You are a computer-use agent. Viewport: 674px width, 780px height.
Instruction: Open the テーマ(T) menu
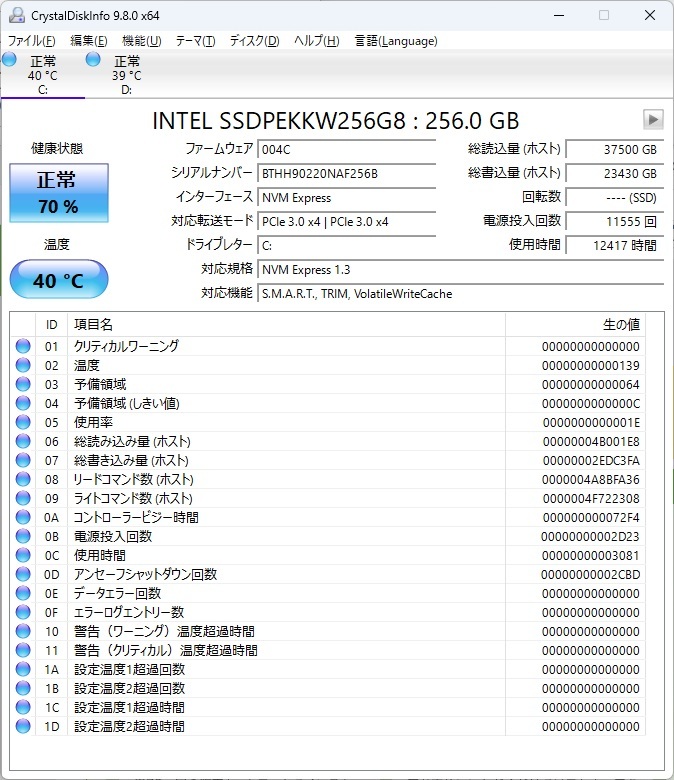tap(195, 41)
